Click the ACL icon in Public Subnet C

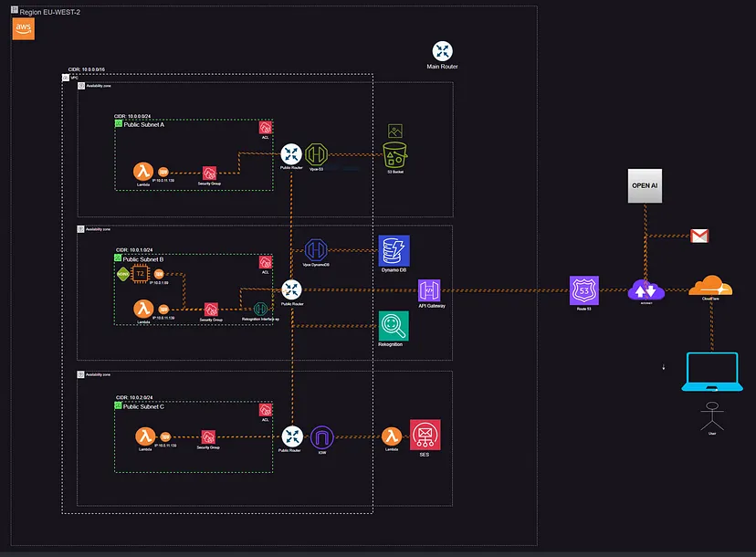pos(265,410)
